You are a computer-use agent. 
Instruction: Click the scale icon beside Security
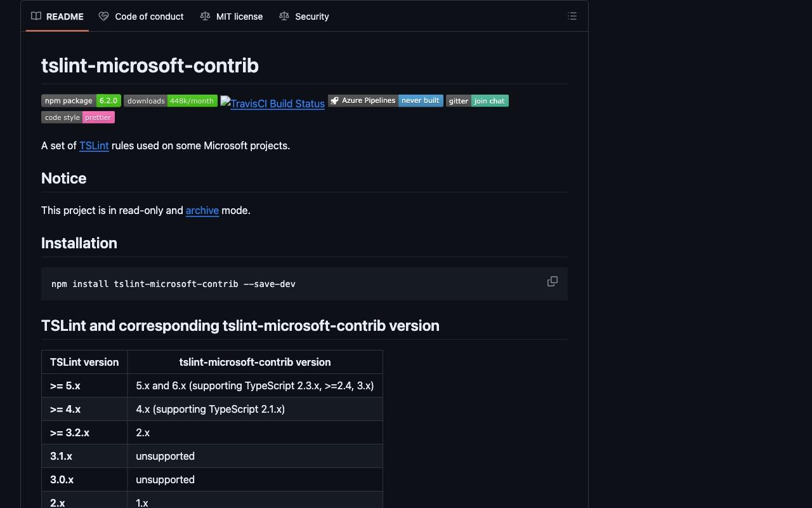tap(284, 17)
